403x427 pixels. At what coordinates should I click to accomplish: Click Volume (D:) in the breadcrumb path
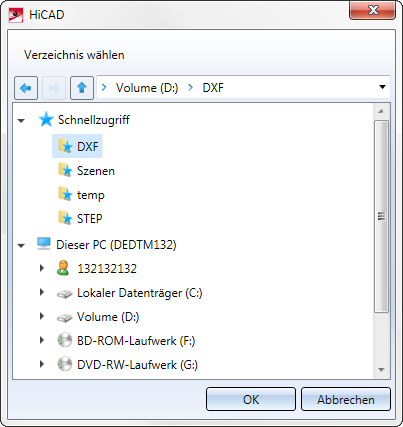[147, 88]
